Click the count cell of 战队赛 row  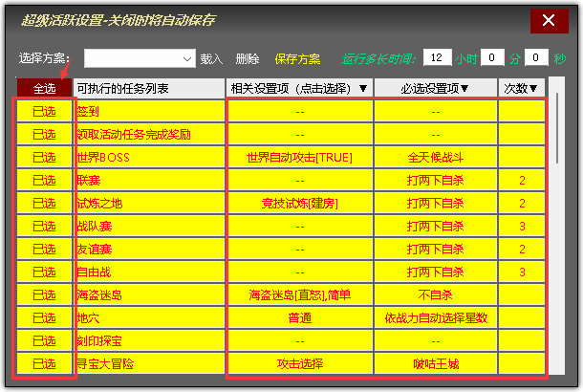click(x=522, y=227)
